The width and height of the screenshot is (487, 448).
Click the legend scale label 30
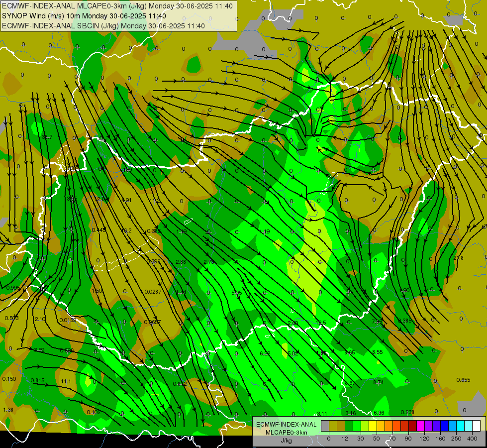click(x=361, y=439)
